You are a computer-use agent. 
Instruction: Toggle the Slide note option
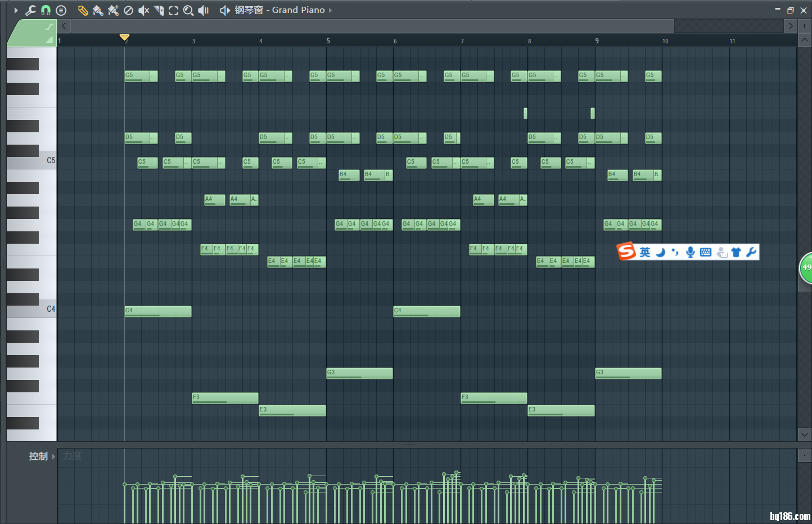[x=49, y=26]
